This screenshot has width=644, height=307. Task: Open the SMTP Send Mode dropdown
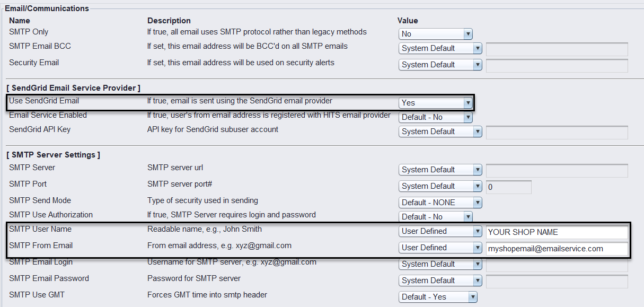[x=440, y=203]
